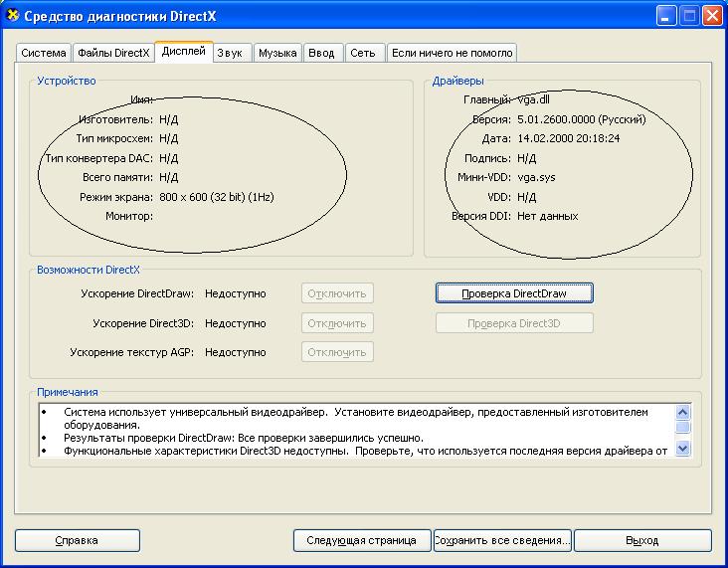Click the Примечания scrollbar thumb
Viewport: 728px width, 568px height.
(x=682, y=428)
